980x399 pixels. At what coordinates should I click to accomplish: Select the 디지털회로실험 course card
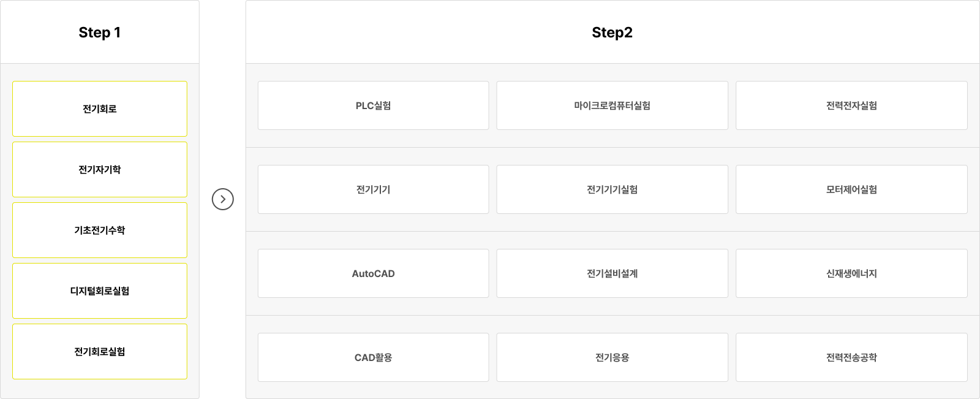pyautogui.click(x=99, y=291)
